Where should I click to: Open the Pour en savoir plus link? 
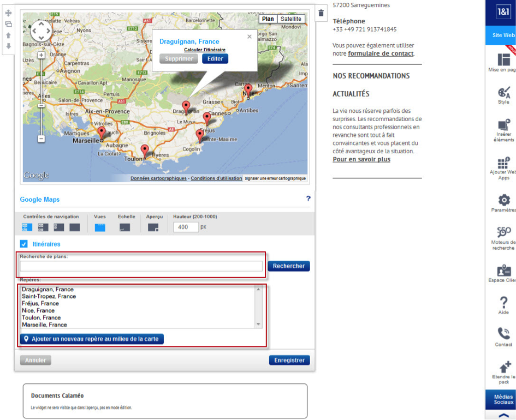361,159
